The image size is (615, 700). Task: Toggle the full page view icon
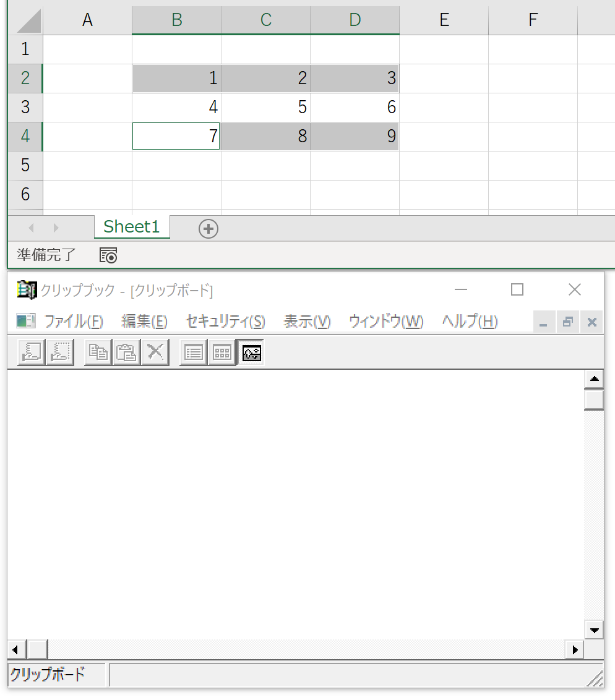(251, 352)
